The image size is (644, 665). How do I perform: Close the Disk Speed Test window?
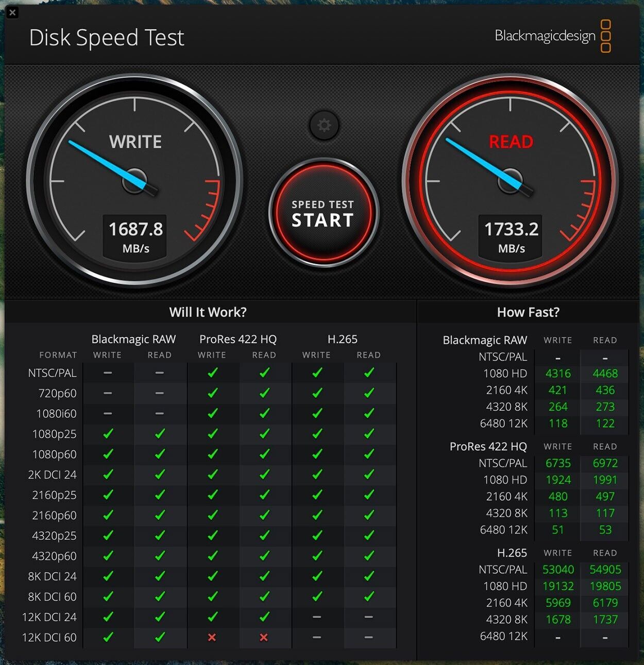[x=12, y=12]
